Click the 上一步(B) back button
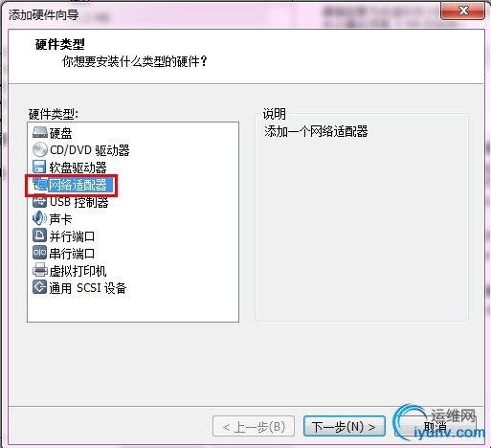The width and height of the screenshot is (491, 448). pos(254,426)
